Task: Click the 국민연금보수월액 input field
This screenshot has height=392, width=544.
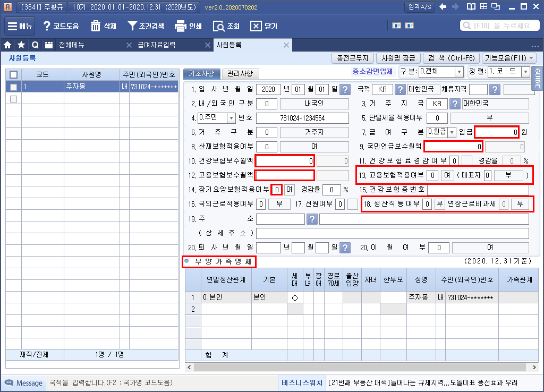Action: pyautogui.click(x=453, y=147)
